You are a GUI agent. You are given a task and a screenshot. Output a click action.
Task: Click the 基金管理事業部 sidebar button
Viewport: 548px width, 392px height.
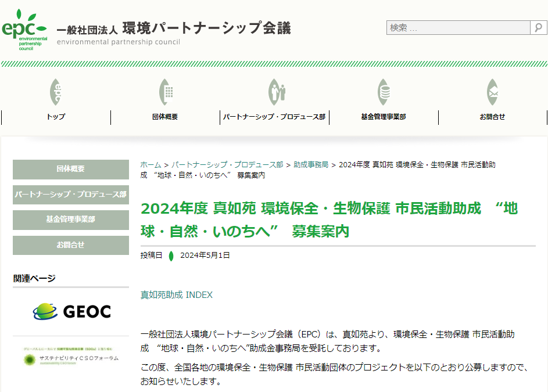click(70, 220)
